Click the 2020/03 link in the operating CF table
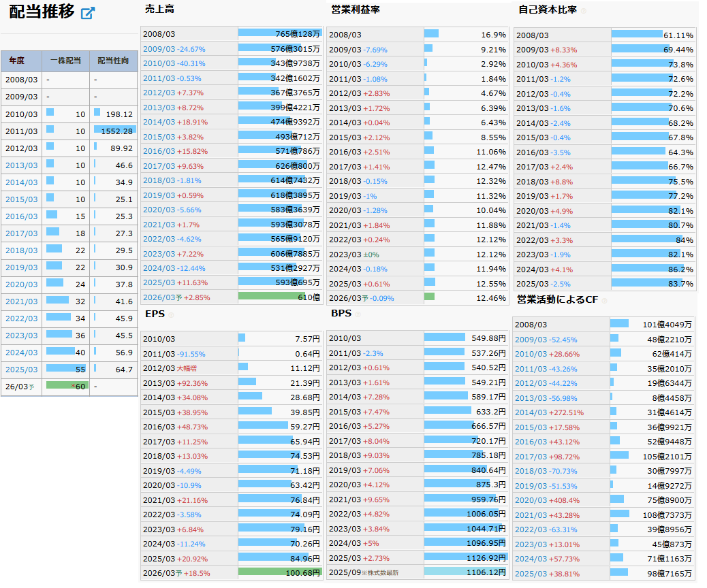Screen dimensions: 707x588 (531, 500)
